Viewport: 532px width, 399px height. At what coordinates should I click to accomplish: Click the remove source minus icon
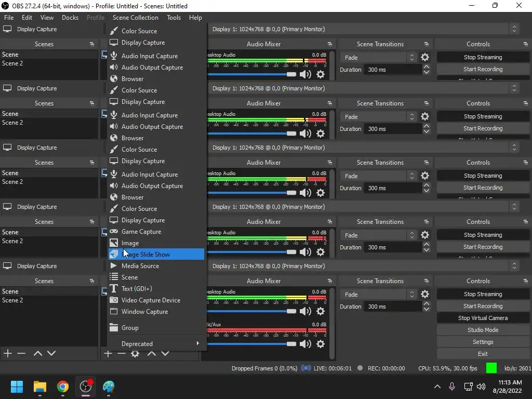[x=122, y=354]
